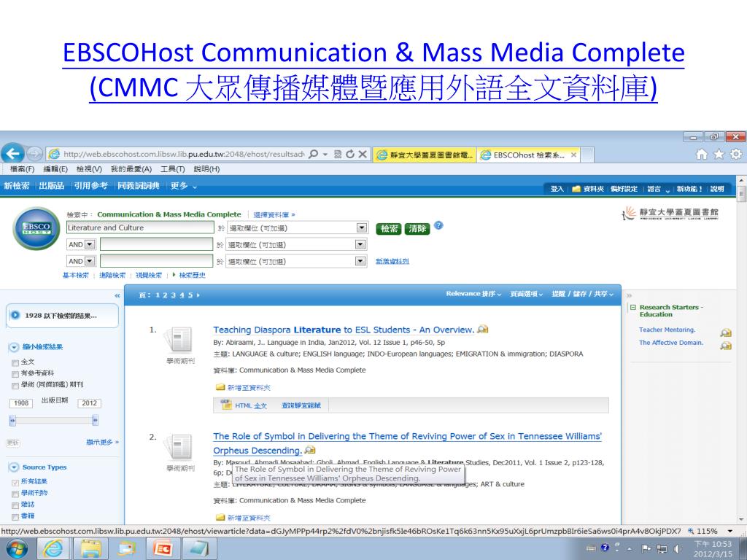747x560 pixels.
Task: Open the Windows Start button
Action: [16, 548]
